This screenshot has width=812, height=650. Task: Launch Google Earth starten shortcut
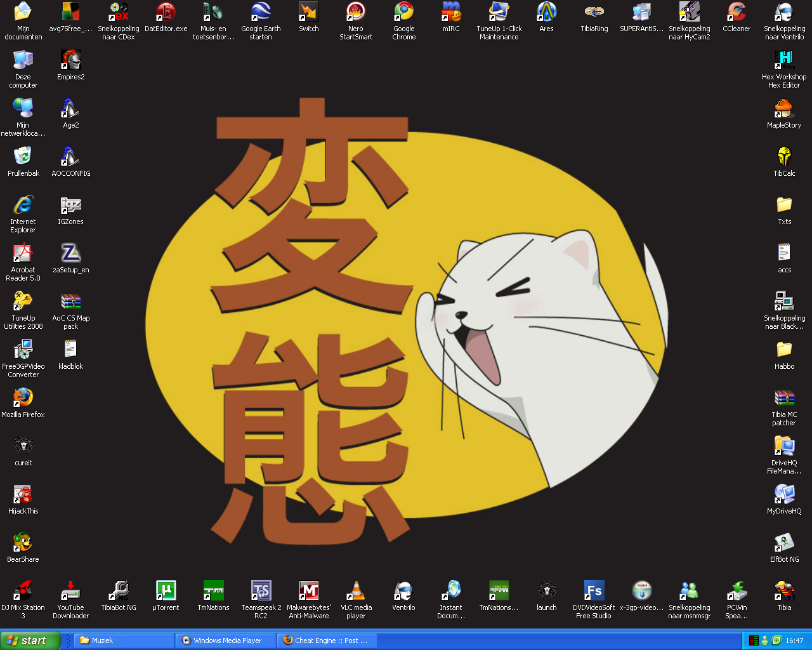pyautogui.click(x=261, y=11)
